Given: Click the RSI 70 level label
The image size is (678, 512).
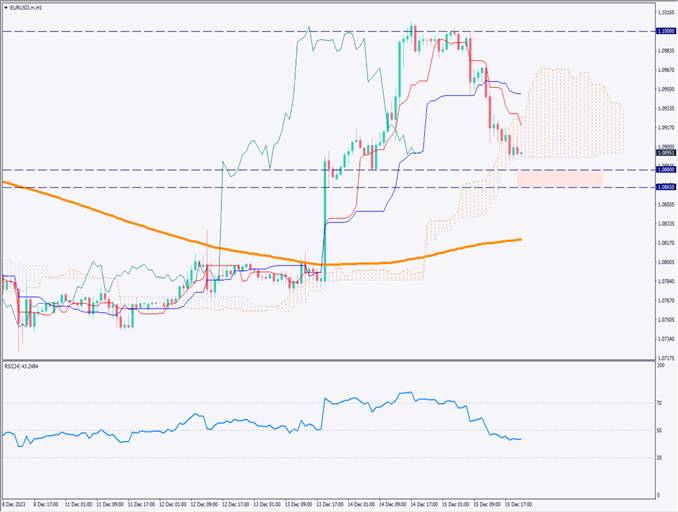Looking at the screenshot, I should tap(659, 403).
